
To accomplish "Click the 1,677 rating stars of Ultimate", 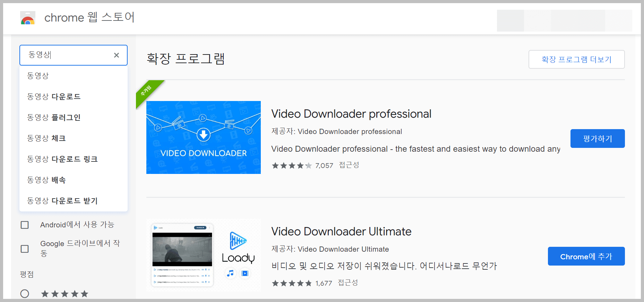I will coord(292,283).
